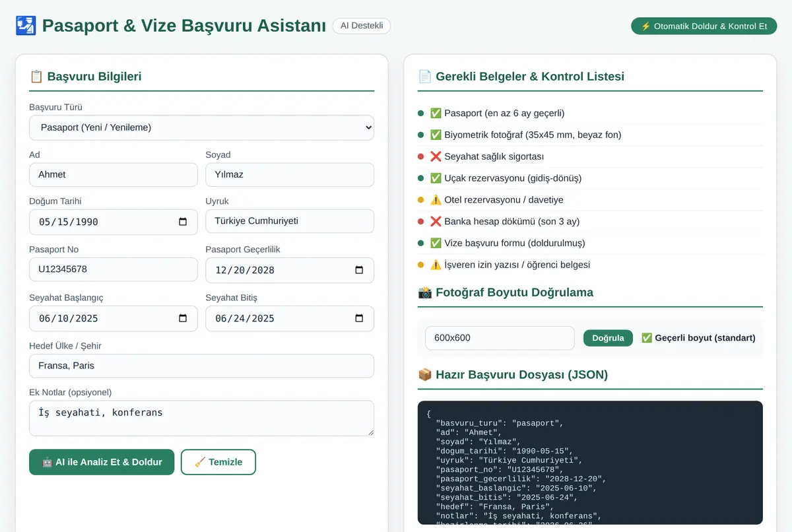This screenshot has height=532, width=792.
Task: Click the Pasaport Geçerlilik date text 12/20/2028
Action: pyautogui.click(x=245, y=270)
